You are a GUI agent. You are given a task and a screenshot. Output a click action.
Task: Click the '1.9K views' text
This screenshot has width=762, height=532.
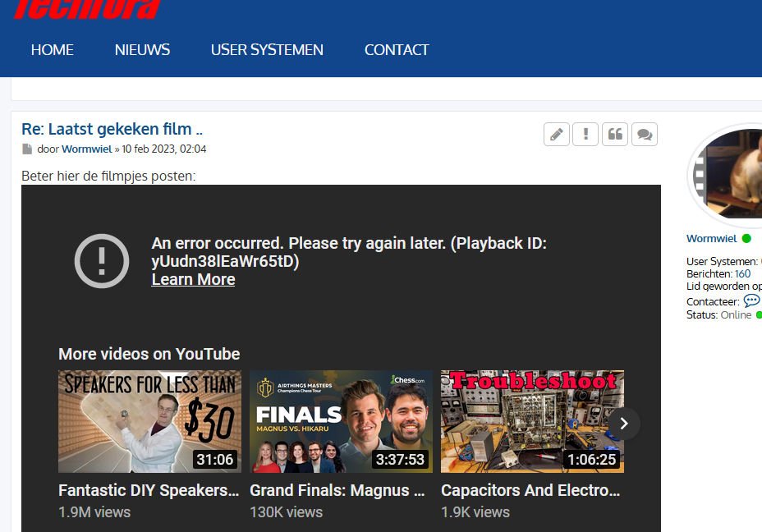[475, 512]
